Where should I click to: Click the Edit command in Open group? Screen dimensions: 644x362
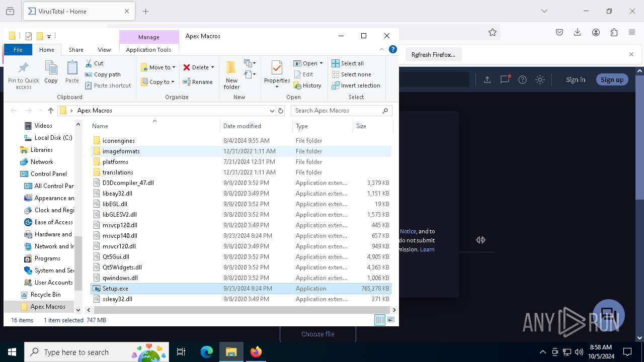[303, 74]
